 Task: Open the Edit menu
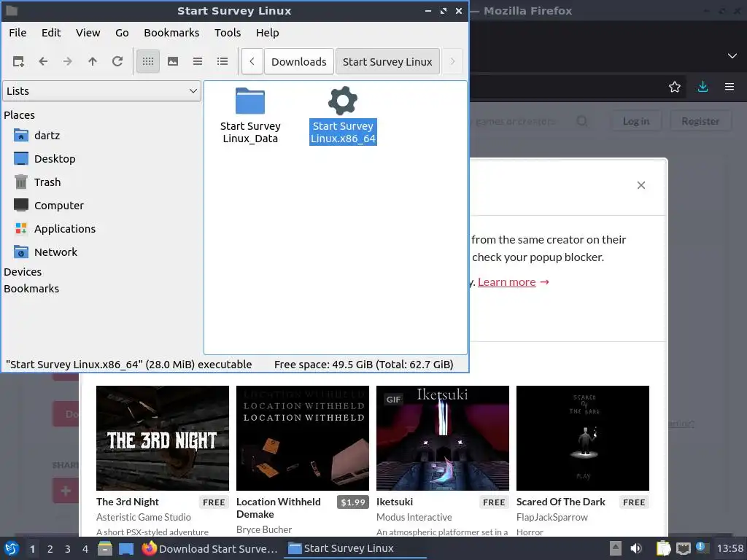51,33
